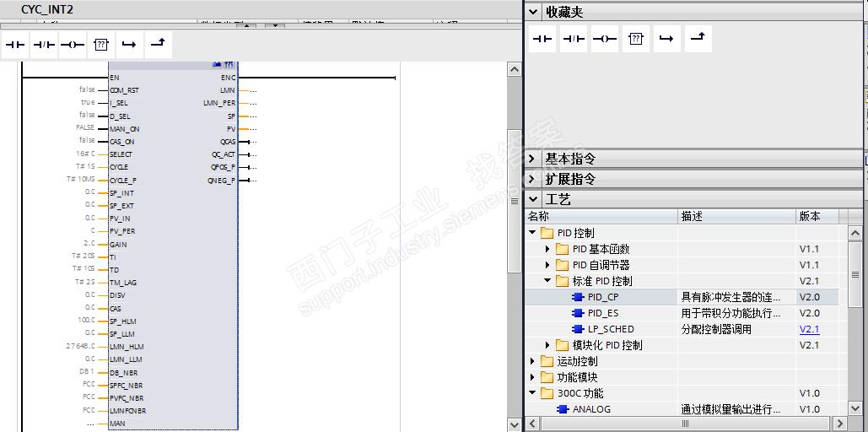This screenshot has width=868, height=432.
Task: Close branch from editor toolbar
Action: (159, 45)
